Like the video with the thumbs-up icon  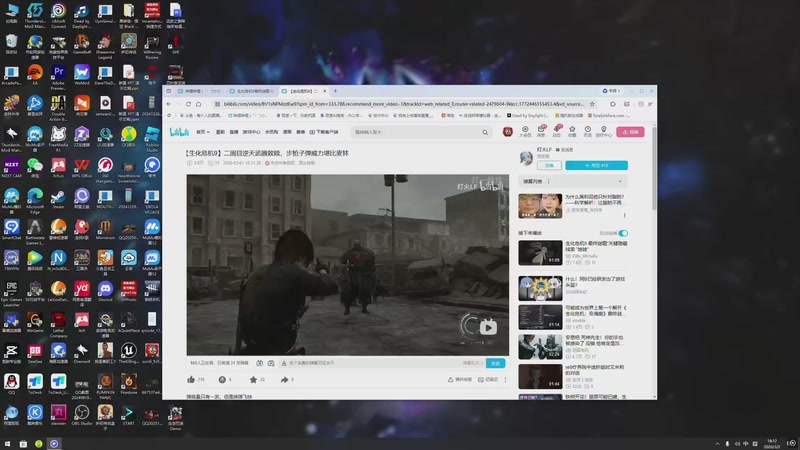point(191,380)
